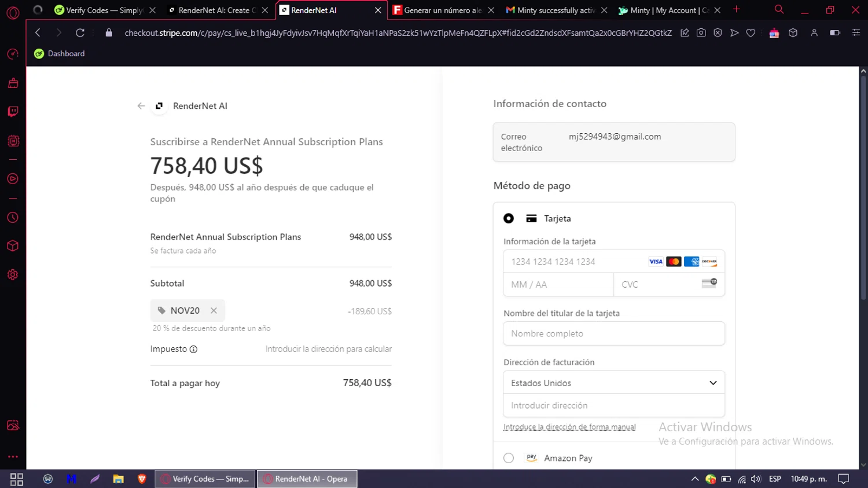Viewport: 868px width, 488px height.
Task: Open Brave browser from taskbar
Action: (142, 479)
